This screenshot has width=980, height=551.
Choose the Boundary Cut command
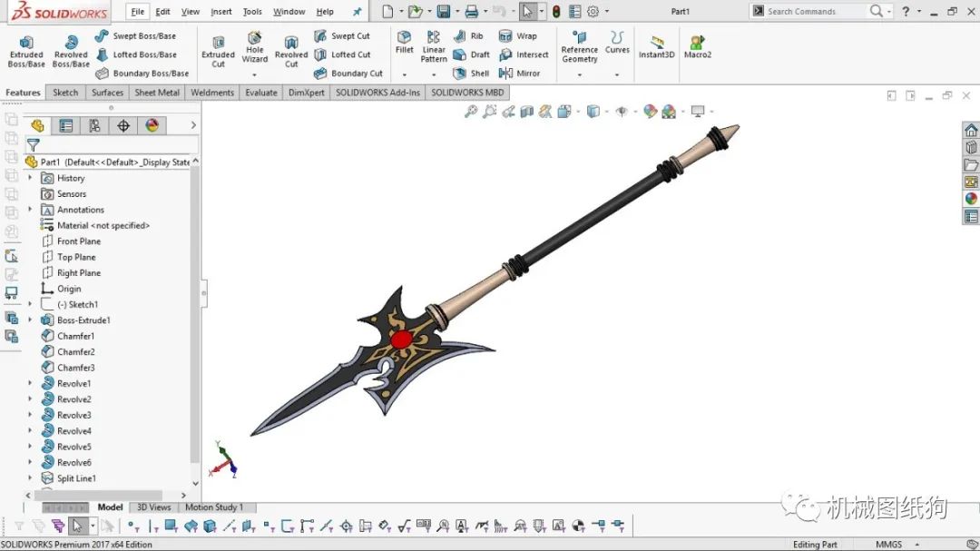[348, 74]
